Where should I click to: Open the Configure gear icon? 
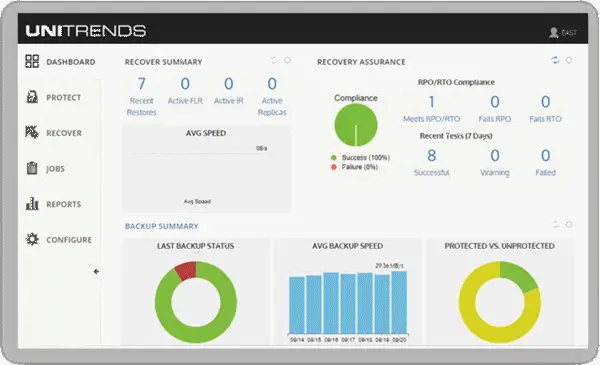[x=32, y=239]
